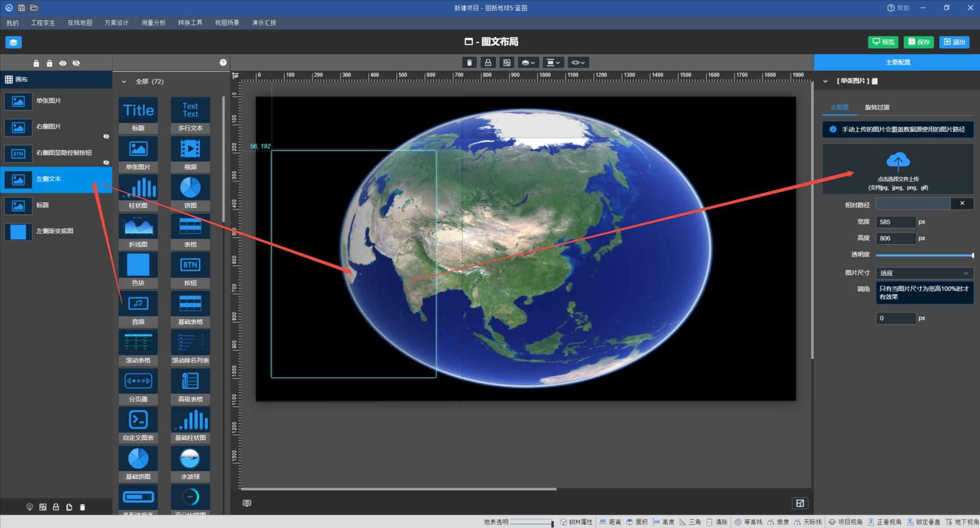Click the green 预览 preview button
The image size is (980, 528).
click(x=883, y=42)
